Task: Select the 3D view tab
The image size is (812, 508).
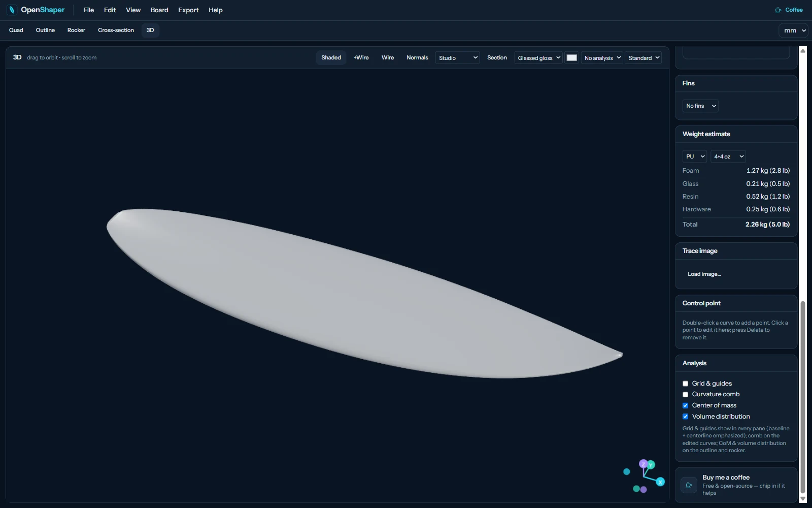Action: pyautogui.click(x=150, y=30)
